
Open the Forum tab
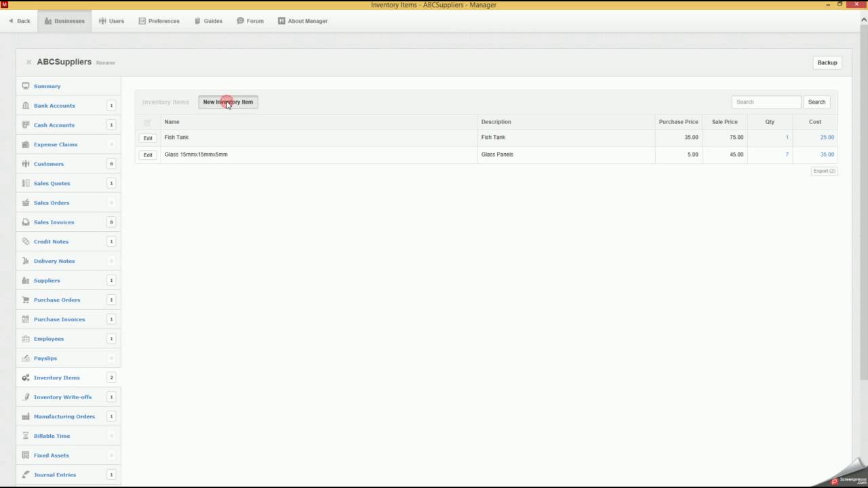click(x=250, y=21)
